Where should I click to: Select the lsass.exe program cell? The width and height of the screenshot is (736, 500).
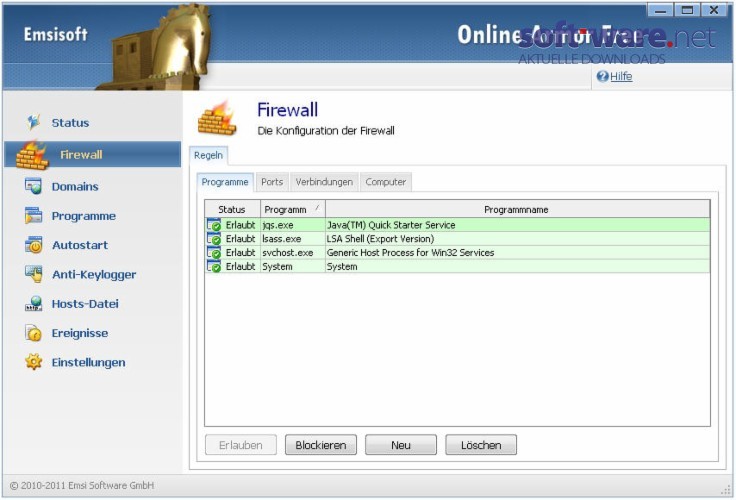point(293,238)
